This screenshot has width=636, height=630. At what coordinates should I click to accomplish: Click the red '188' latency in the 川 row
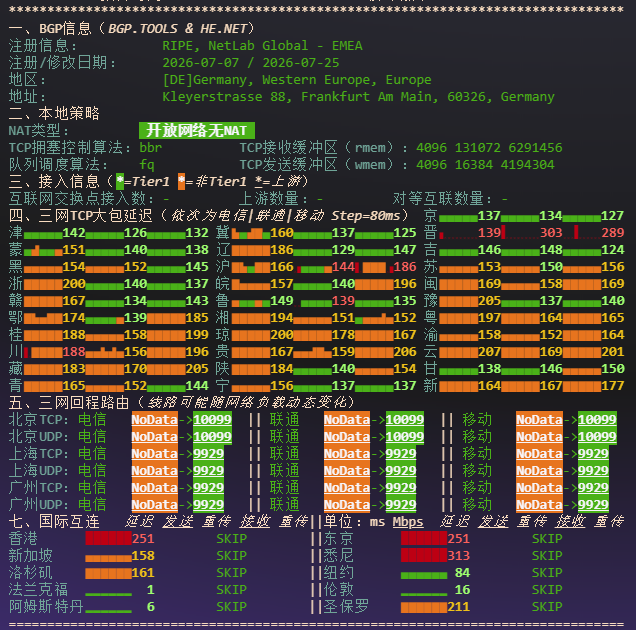(x=74, y=352)
